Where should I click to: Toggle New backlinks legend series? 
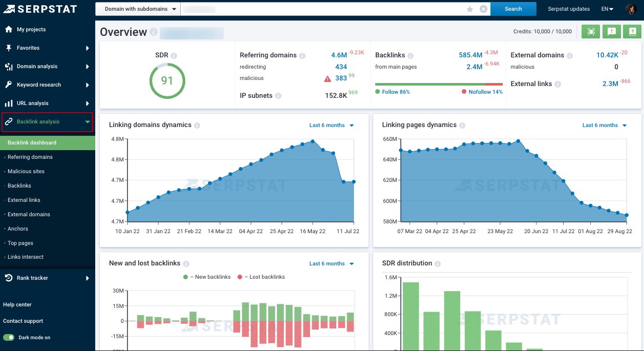(x=207, y=277)
